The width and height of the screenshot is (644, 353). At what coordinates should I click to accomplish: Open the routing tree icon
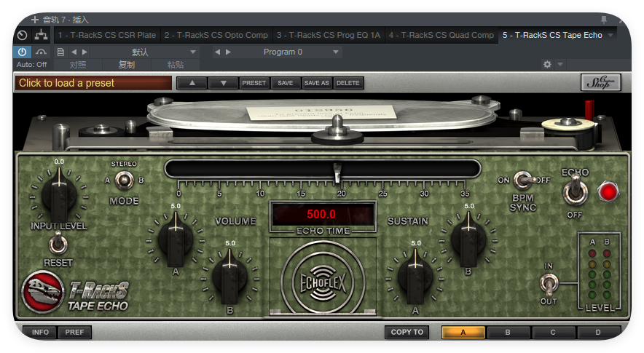point(41,35)
